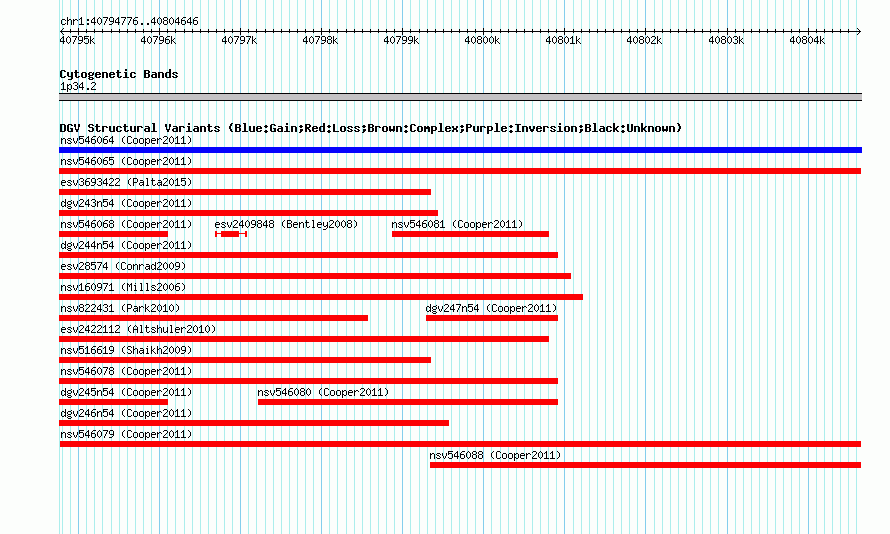Select the red bar under esv2422112
This screenshot has width=890, height=534.
304,339
